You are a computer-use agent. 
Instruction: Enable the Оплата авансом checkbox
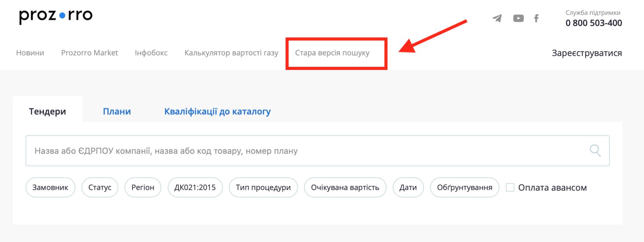coord(510,188)
